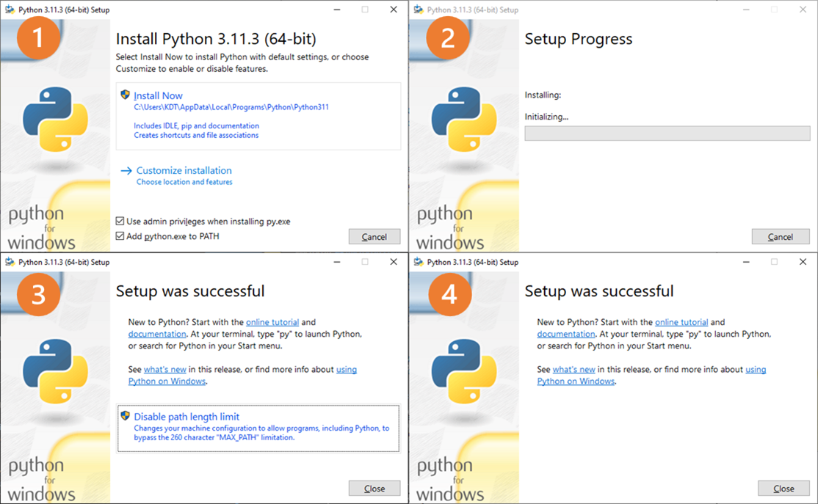Screen dimensions: 818x504
Task: Open online tutorial link in window 3
Action: pos(272,322)
